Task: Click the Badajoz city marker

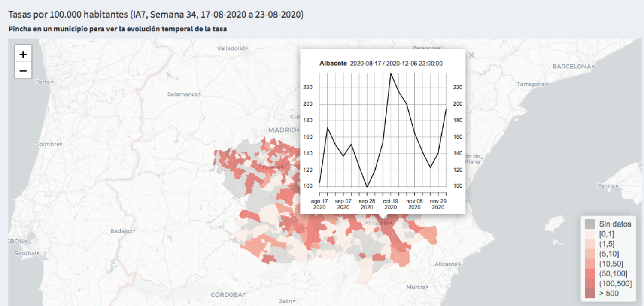Action: click(x=135, y=231)
